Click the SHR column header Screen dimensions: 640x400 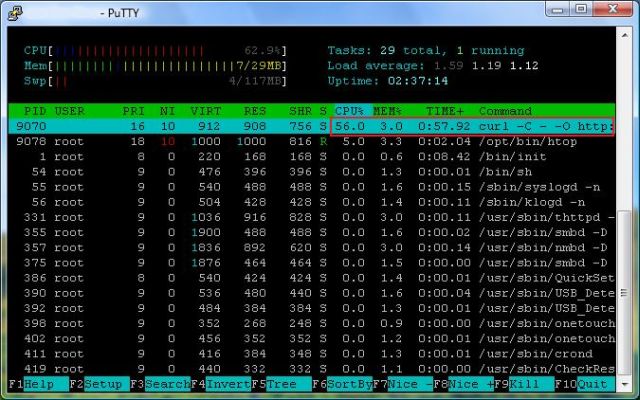pyautogui.click(x=300, y=111)
